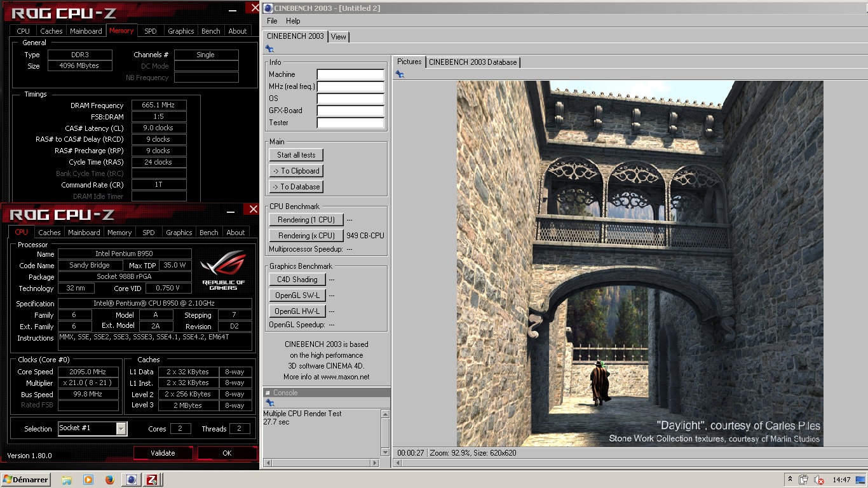Screen dimensions: 868x488
Task: Open the folder icon in the taskbar
Action: tap(67, 480)
